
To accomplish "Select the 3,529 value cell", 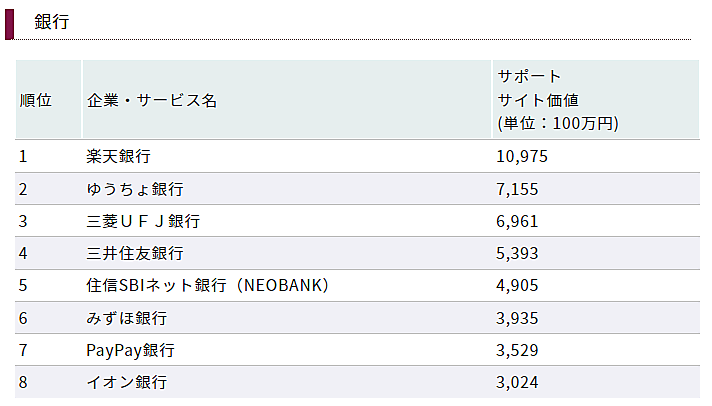I will click(518, 350).
